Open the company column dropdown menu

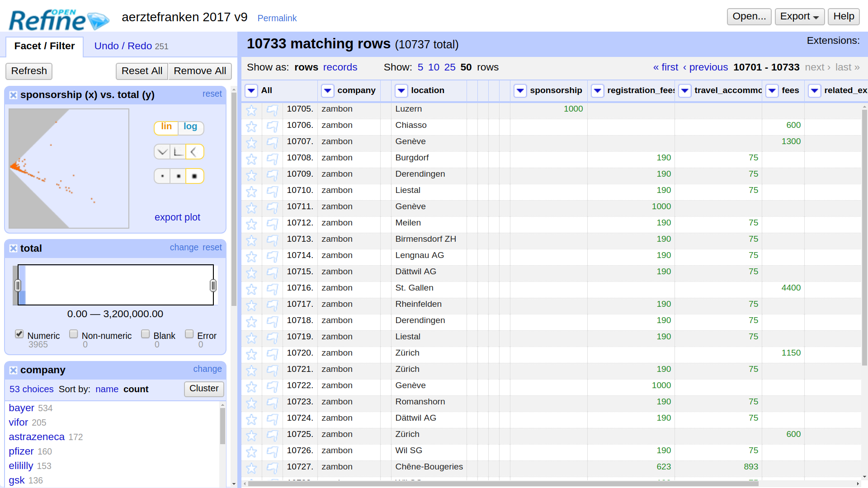327,91
